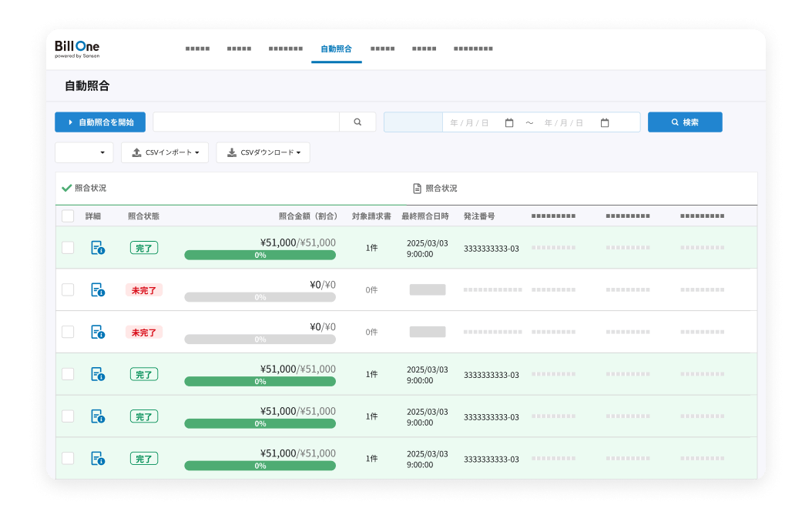Switch to the right 照合状況 document tab
The height and width of the screenshot is (508, 812).
435,189
